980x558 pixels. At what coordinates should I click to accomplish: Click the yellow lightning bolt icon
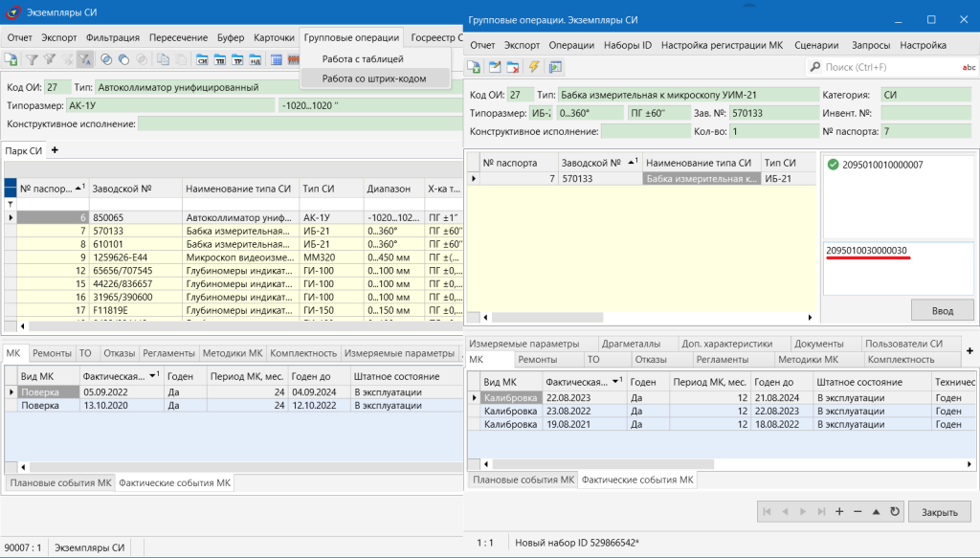tap(534, 67)
